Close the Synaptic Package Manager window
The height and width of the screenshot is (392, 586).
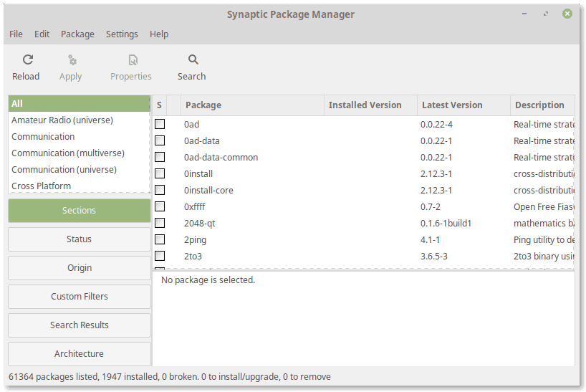[x=567, y=14]
